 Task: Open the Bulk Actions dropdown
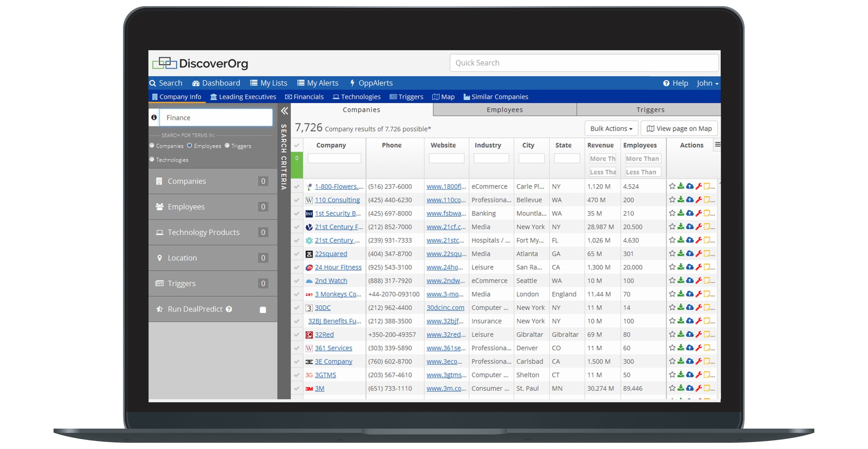click(611, 129)
